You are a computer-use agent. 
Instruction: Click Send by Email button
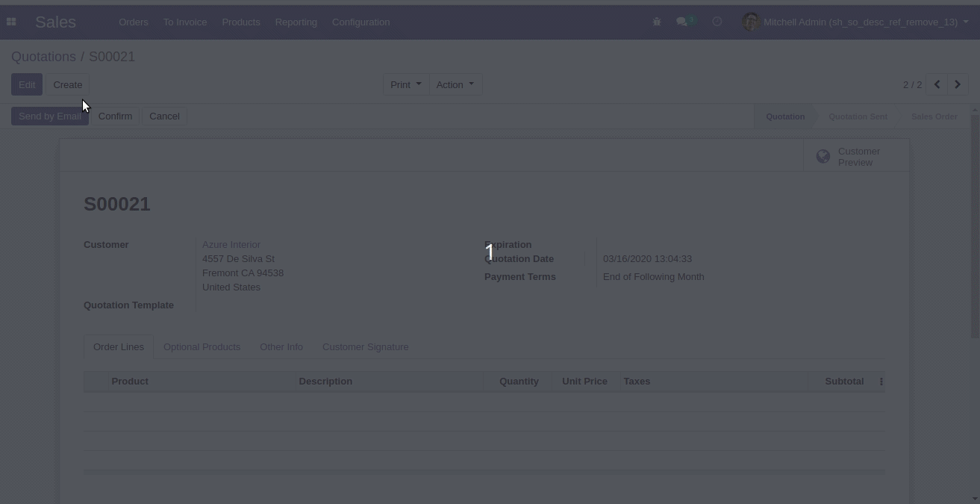[x=50, y=116]
